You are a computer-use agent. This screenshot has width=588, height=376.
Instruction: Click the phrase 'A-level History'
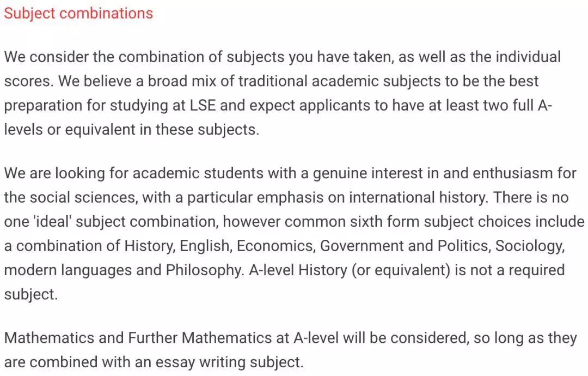[x=298, y=270]
